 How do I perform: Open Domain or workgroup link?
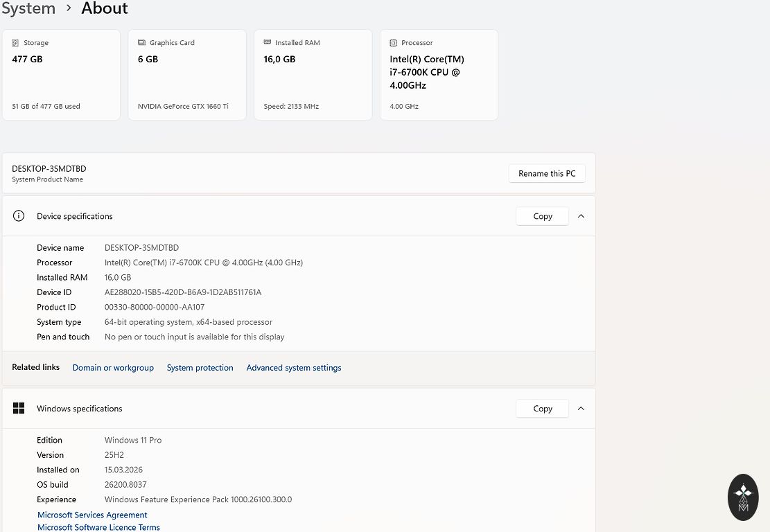113,368
